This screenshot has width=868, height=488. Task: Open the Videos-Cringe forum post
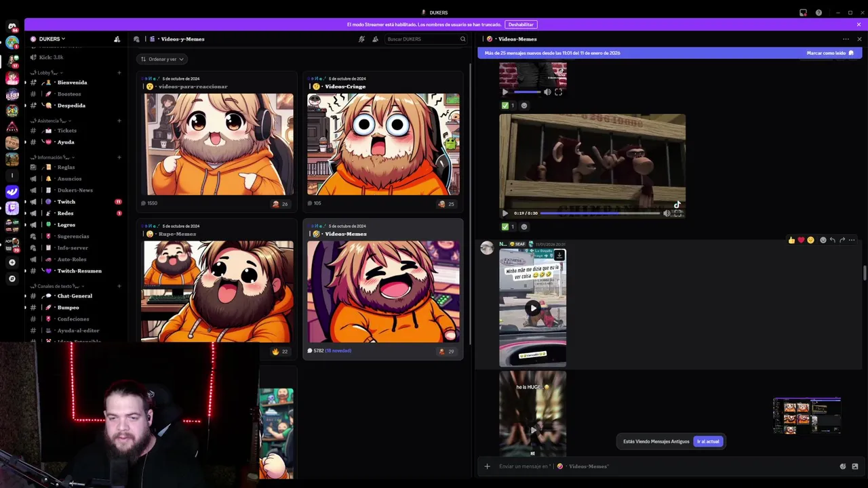click(383, 141)
